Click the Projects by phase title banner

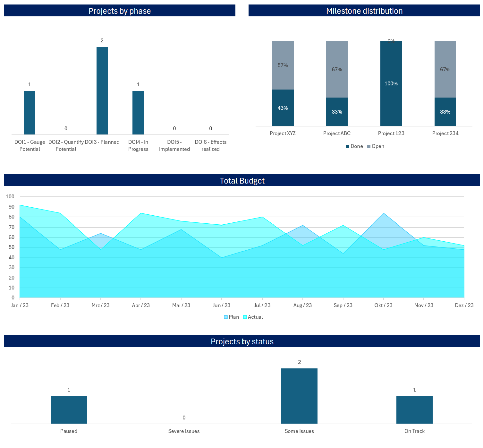click(x=120, y=11)
